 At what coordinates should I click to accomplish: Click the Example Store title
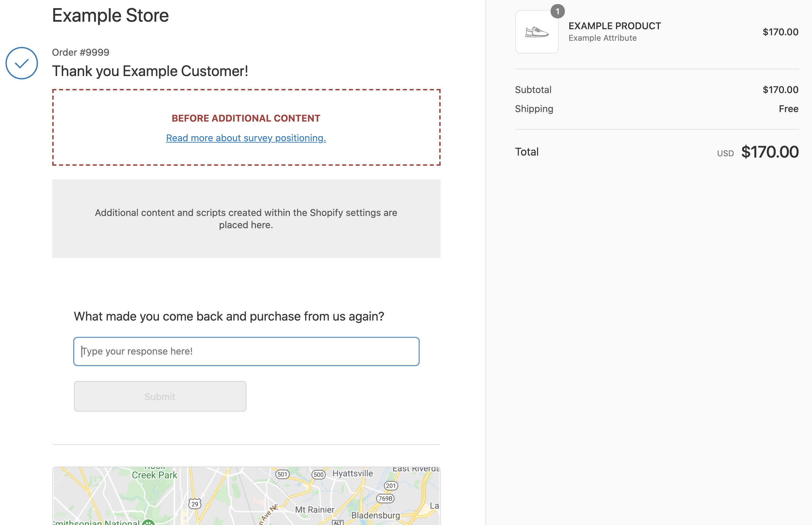click(110, 15)
